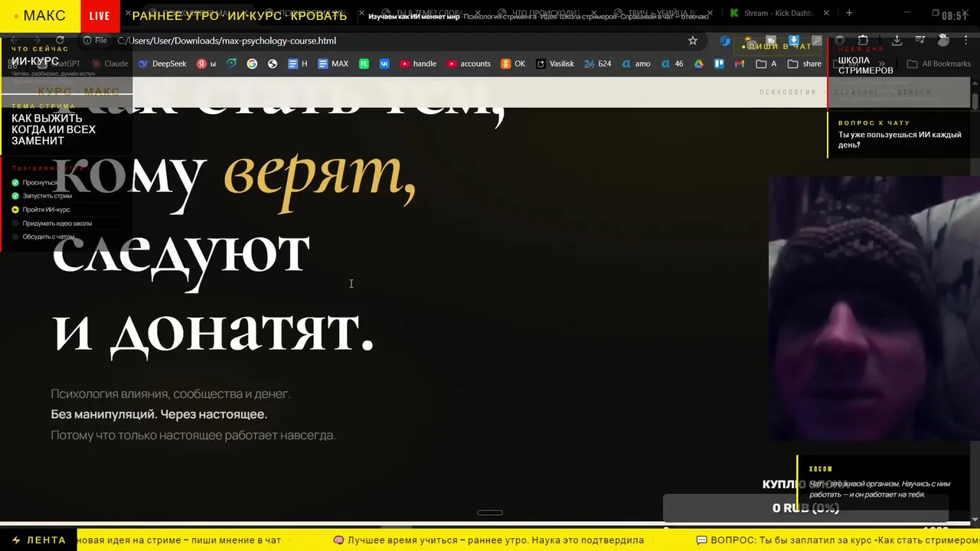Screen dimensions: 980x551
Task: Open the handle YouTube bookmark
Action: pos(418,64)
